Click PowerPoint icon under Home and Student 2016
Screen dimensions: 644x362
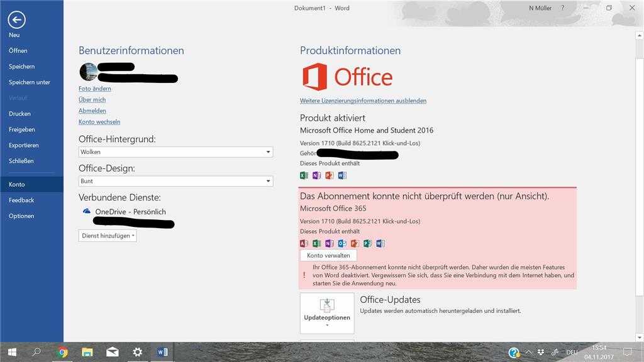point(330,176)
